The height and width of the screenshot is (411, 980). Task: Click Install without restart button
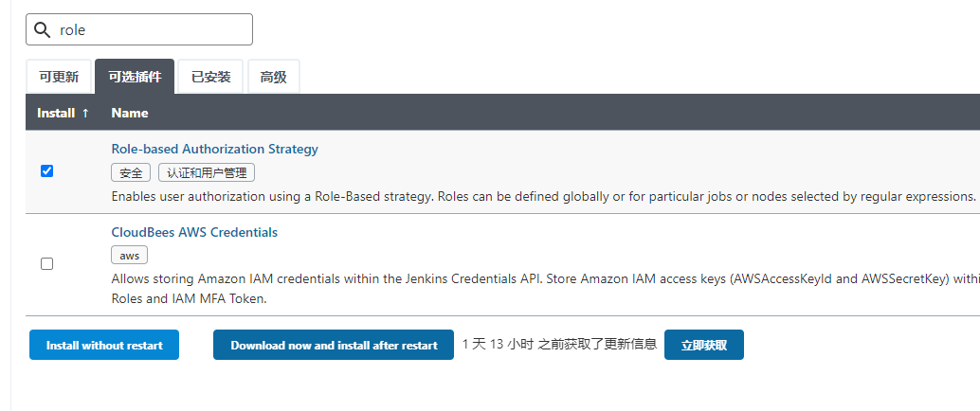click(x=104, y=345)
